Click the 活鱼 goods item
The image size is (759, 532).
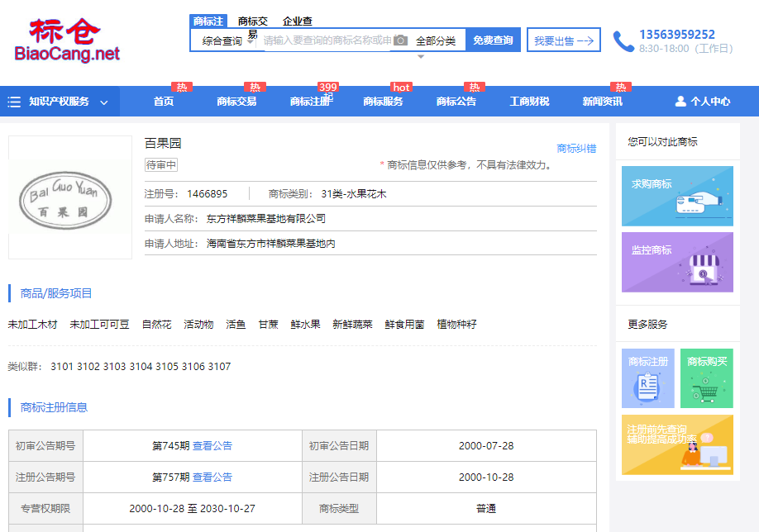coord(236,325)
